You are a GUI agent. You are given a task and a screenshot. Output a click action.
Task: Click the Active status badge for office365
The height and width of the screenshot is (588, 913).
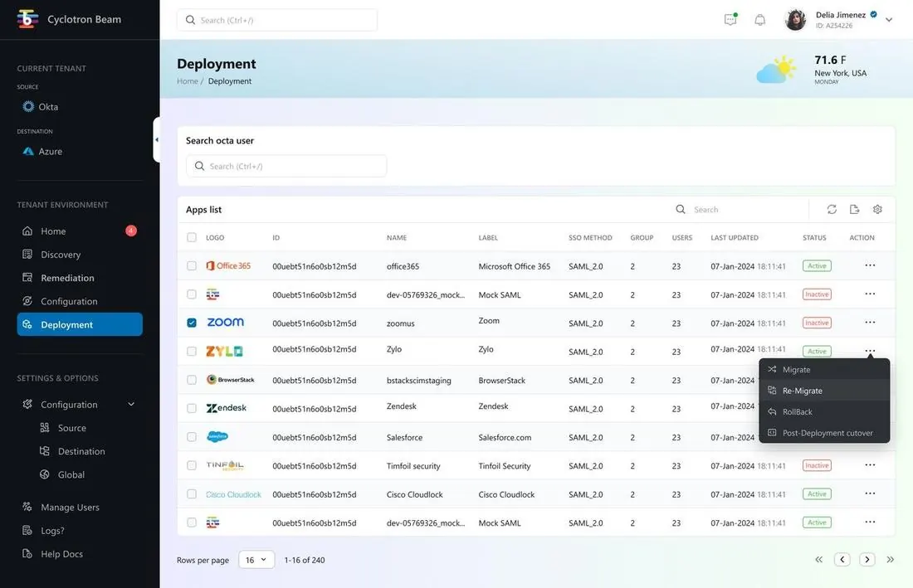[x=817, y=265]
